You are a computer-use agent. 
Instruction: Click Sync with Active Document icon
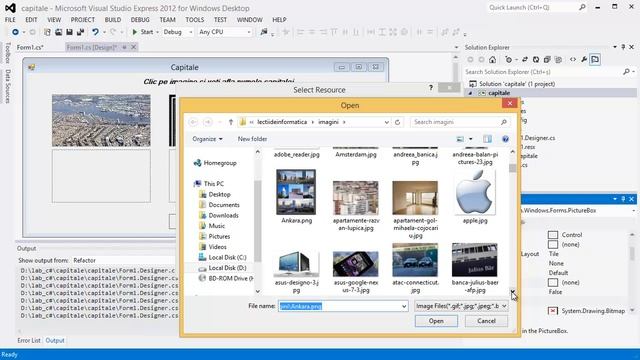point(525,60)
